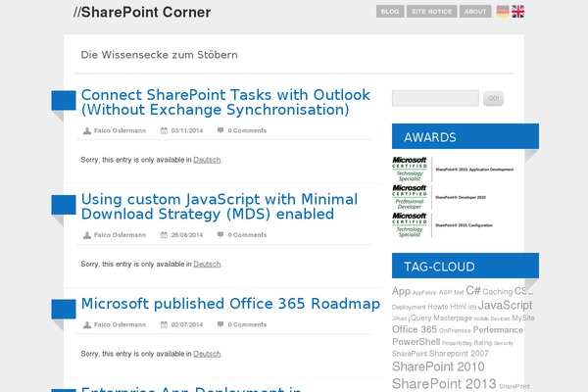This screenshot has height=392, width=588.
Task: Follow the Deutsch link under the MDS post
Action: click(x=207, y=264)
